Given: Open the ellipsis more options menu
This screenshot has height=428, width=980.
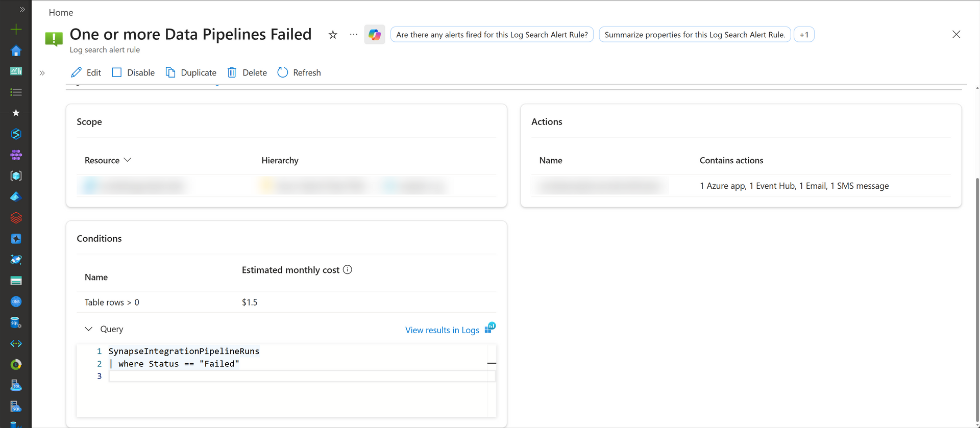Looking at the screenshot, I should click(353, 34).
